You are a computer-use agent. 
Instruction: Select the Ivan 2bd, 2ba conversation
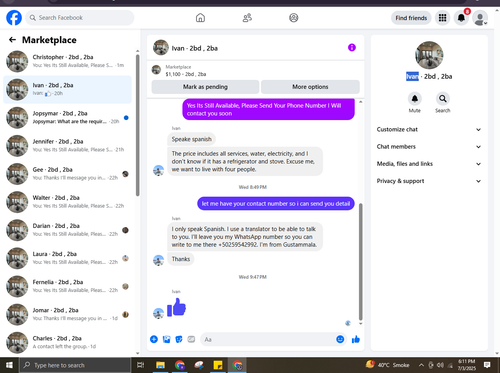67,89
